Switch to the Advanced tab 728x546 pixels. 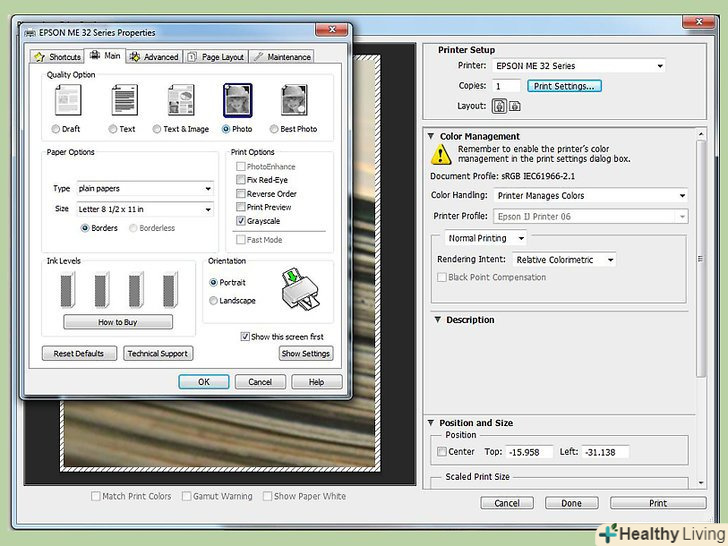click(x=153, y=57)
